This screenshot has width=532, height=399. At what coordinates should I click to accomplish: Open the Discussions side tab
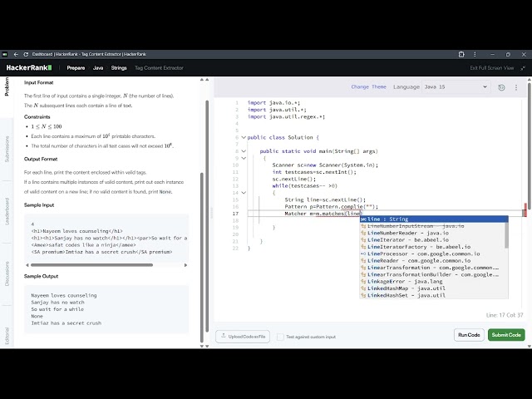(7, 273)
